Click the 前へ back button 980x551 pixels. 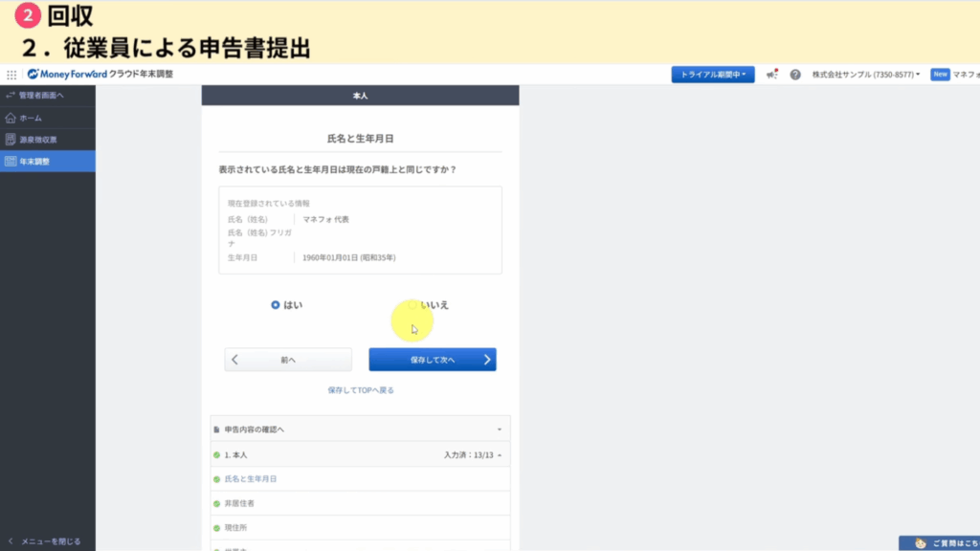click(x=288, y=360)
